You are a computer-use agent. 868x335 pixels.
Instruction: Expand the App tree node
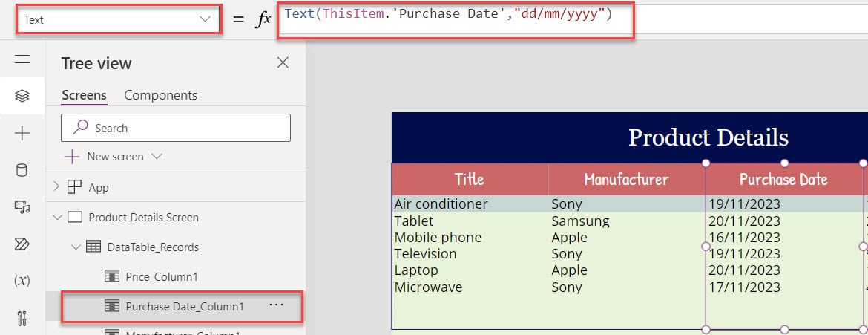click(56, 187)
